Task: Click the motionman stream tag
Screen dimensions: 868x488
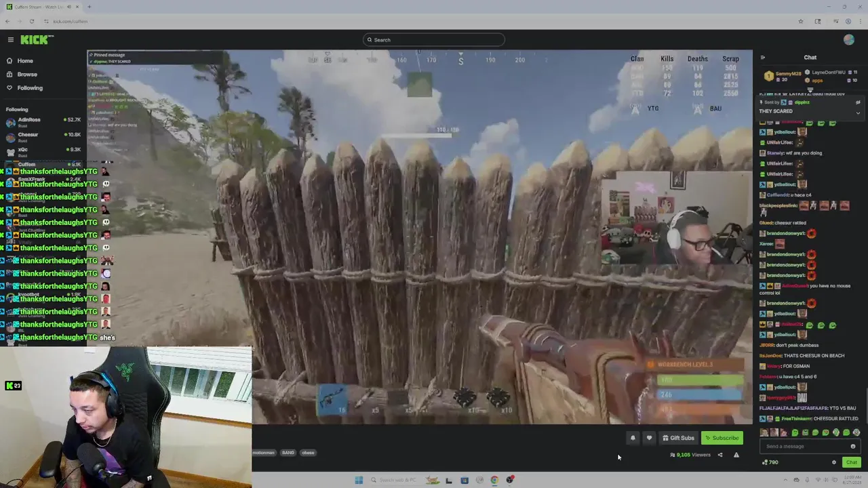Action: pyautogui.click(x=264, y=453)
